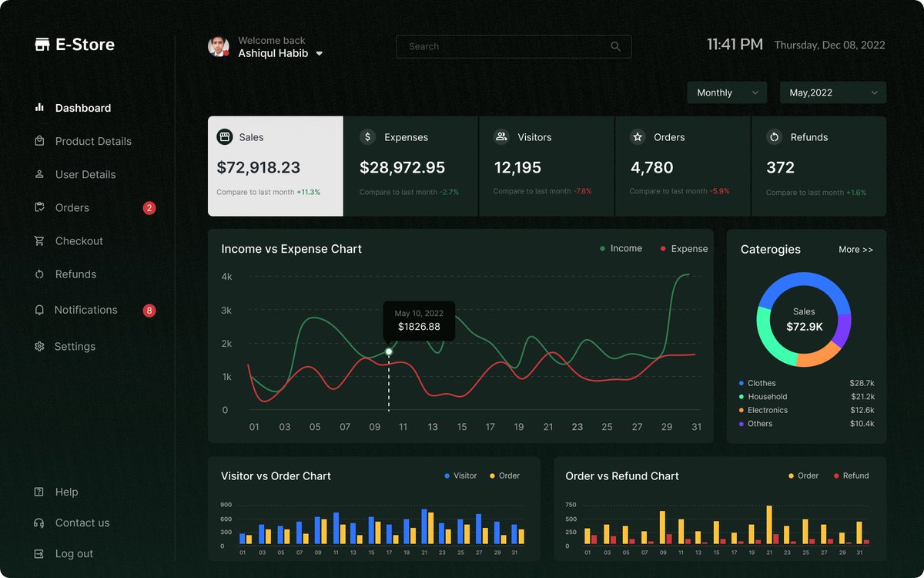Click the Orders sidebar icon
924x578 pixels.
[x=39, y=207]
